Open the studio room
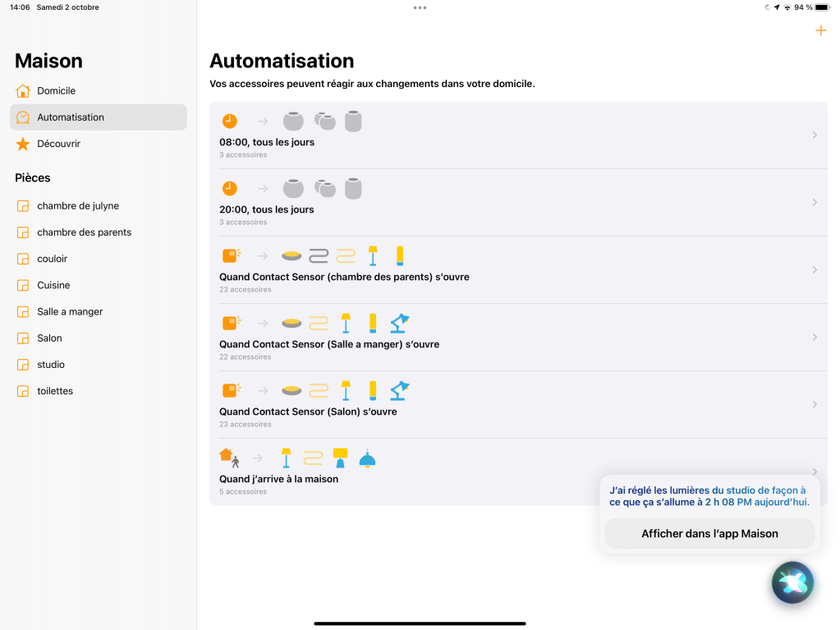This screenshot has height=630, width=840. [x=51, y=365]
